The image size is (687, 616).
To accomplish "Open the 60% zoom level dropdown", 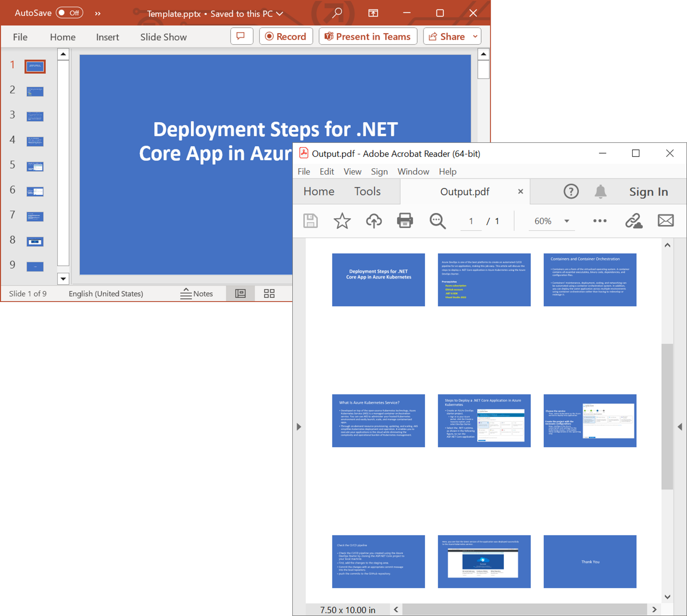I will (551, 221).
